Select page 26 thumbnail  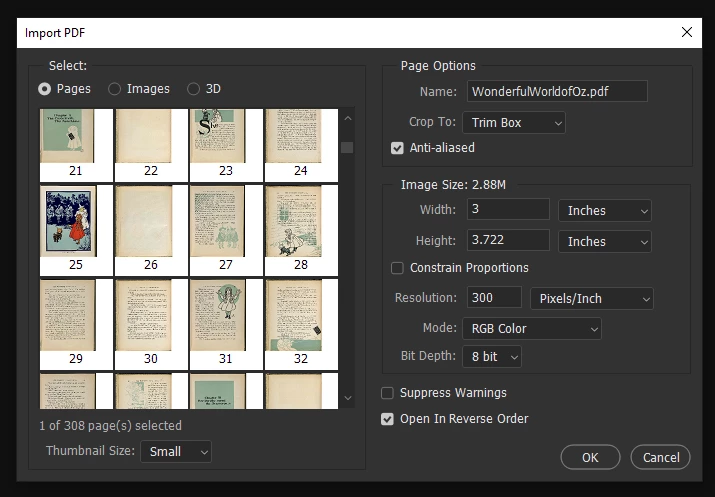coord(151,230)
